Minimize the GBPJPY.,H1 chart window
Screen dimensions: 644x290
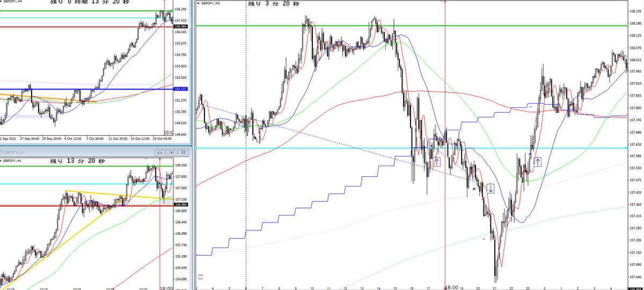pyautogui.click(x=161, y=152)
